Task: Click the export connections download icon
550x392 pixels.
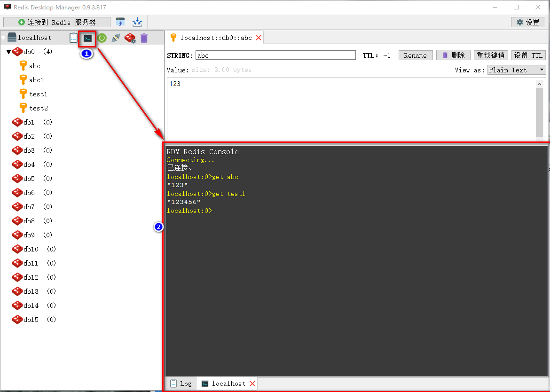Action: click(137, 22)
